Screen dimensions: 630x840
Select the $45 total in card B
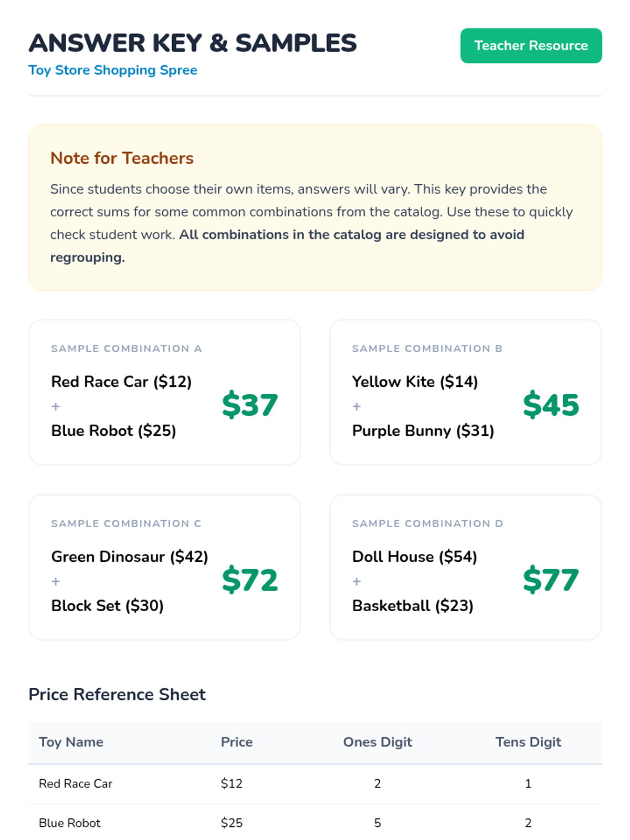coord(551,405)
